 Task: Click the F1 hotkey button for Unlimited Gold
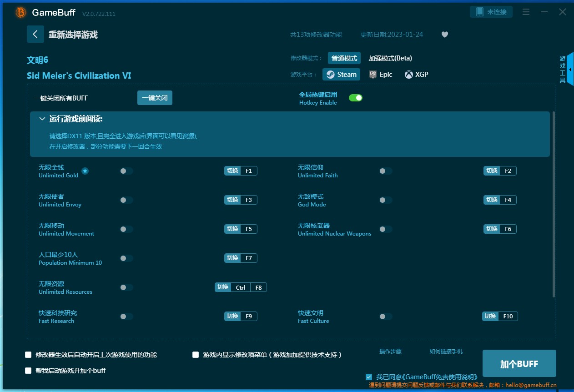tap(241, 171)
